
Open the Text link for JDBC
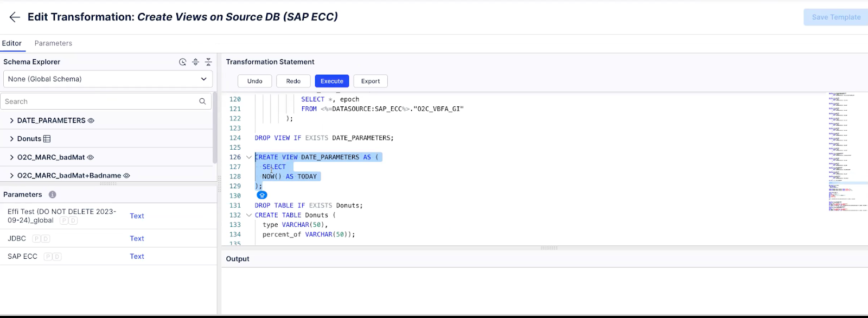click(x=137, y=239)
